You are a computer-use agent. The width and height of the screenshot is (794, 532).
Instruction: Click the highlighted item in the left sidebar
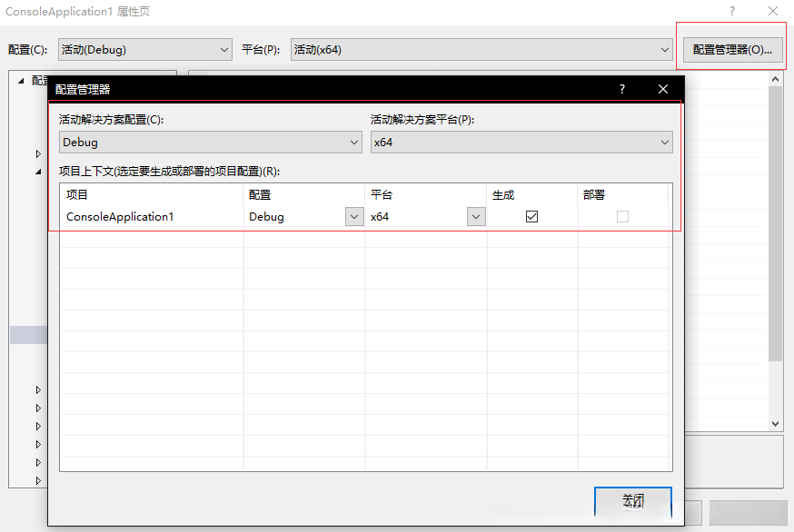tap(27, 333)
